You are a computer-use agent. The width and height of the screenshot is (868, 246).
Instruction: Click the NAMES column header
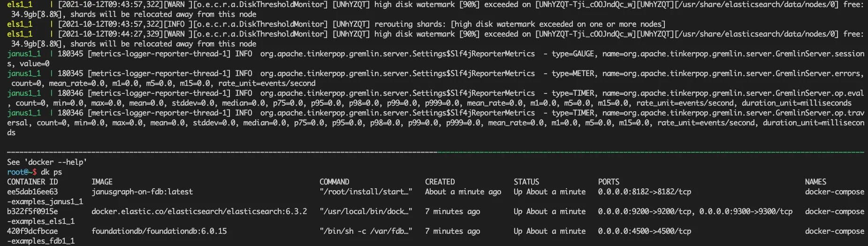coord(815,182)
